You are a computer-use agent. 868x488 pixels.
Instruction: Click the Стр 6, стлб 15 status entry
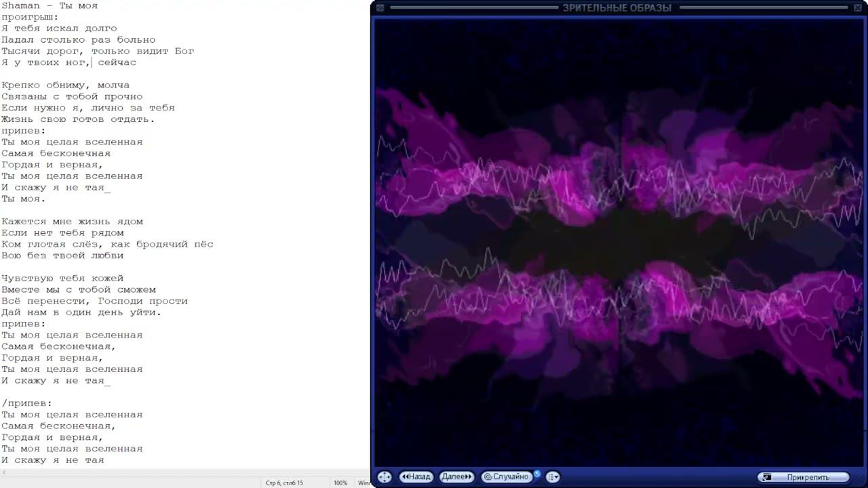click(x=284, y=483)
